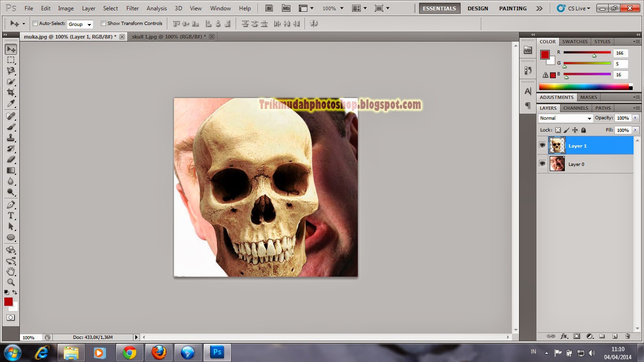
Task: Open the Color panel options menu
Action: tap(636, 41)
